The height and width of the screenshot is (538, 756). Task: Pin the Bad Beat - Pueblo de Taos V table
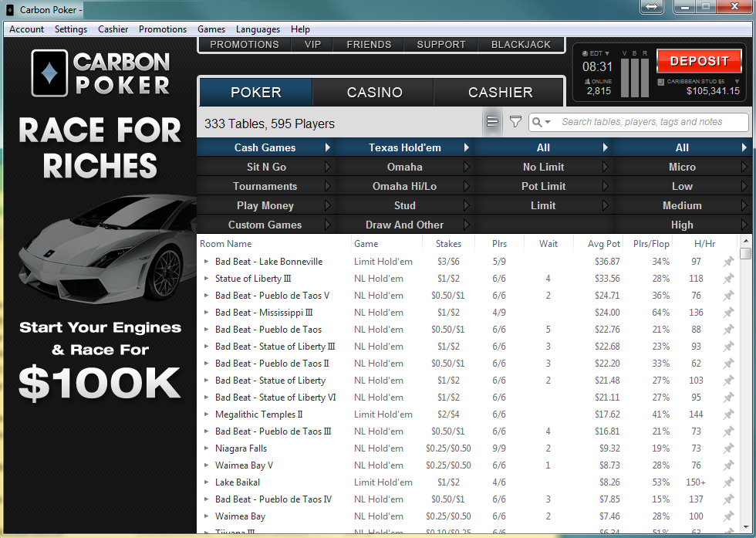(x=728, y=296)
